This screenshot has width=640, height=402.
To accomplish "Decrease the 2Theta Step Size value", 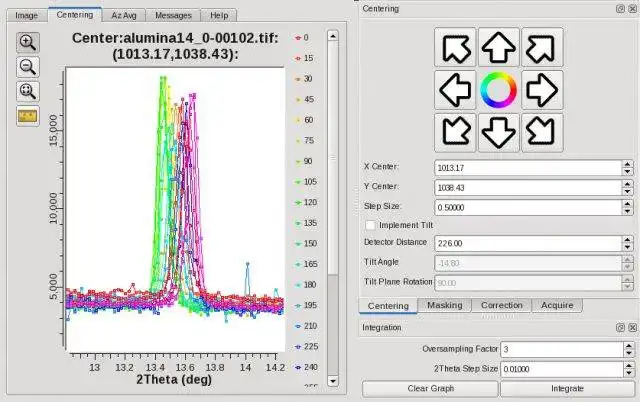I will tap(629, 373).
